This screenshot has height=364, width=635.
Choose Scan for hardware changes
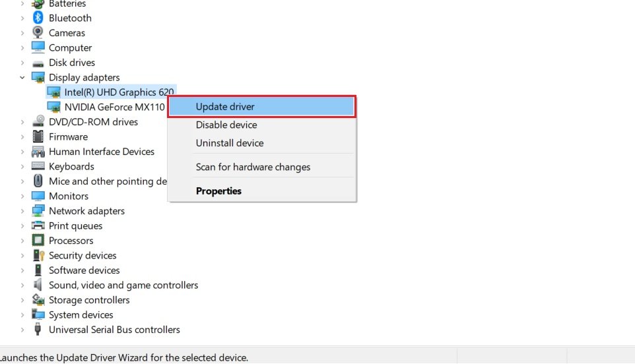[261, 167]
